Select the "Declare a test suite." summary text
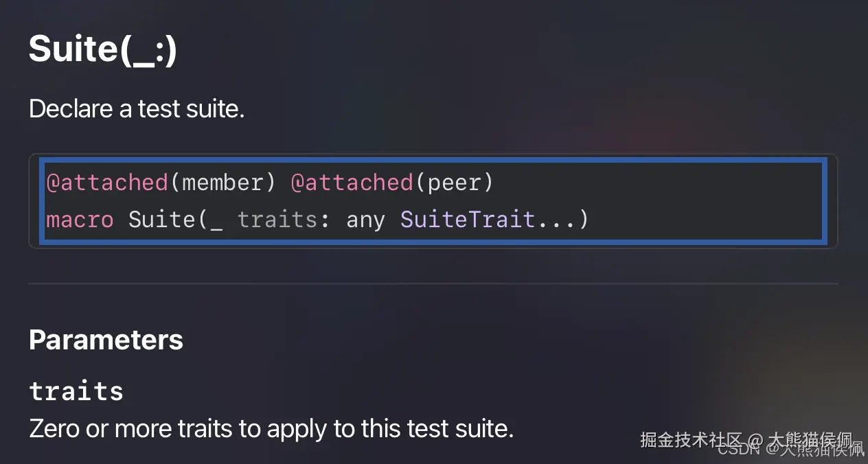The image size is (868, 464). pos(137,108)
